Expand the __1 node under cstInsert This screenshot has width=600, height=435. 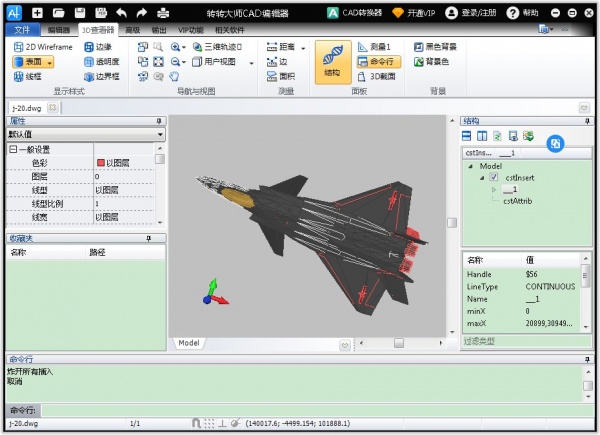494,188
